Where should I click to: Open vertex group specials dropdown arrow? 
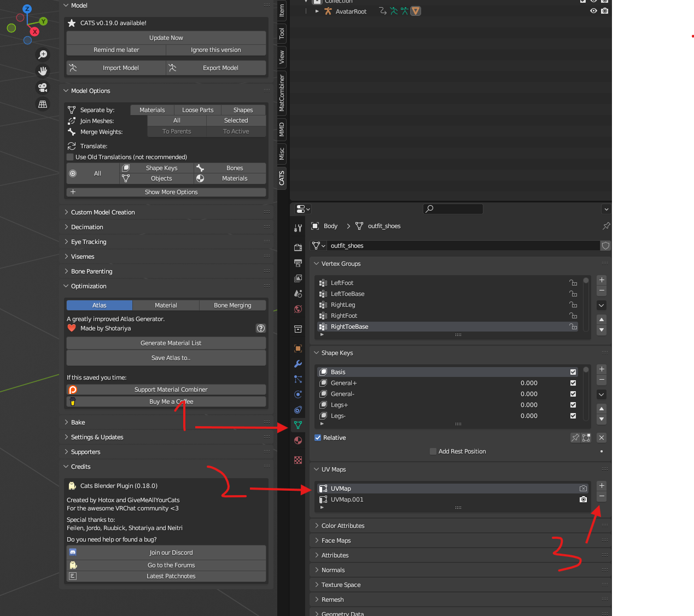click(x=602, y=305)
